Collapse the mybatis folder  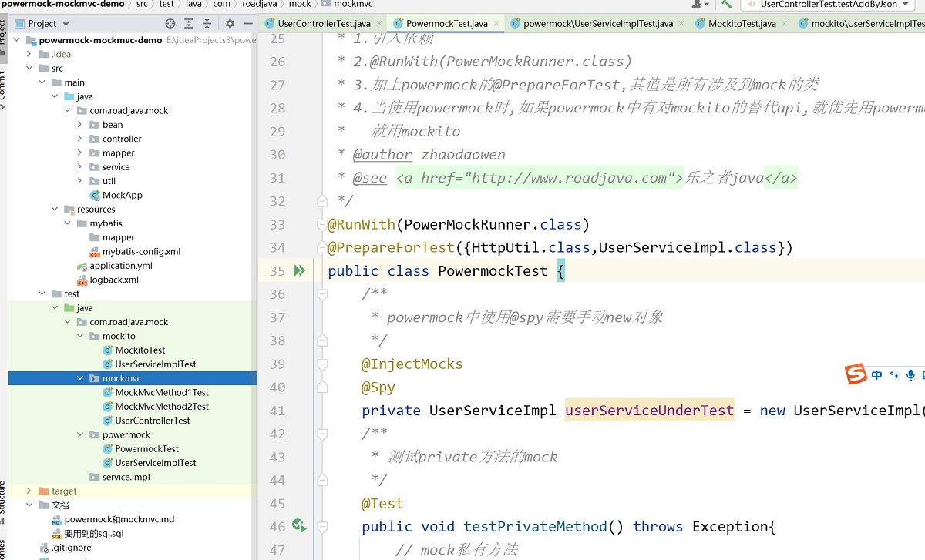[69, 223]
